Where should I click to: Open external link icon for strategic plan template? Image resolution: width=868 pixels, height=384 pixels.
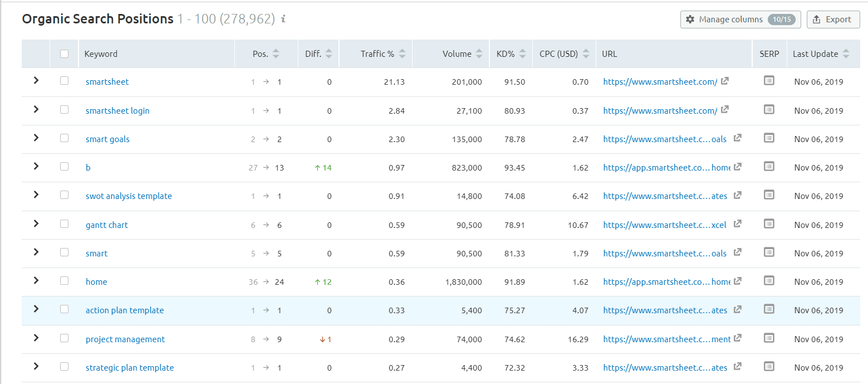pos(737,366)
